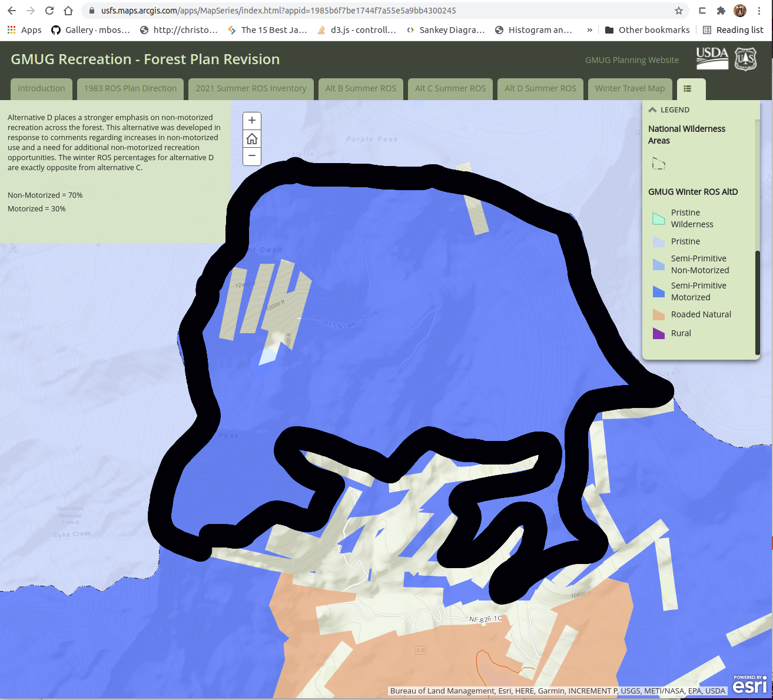Click the esri logo link
Viewport: 773px width, 700px height.
pyautogui.click(x=749, y=685)
